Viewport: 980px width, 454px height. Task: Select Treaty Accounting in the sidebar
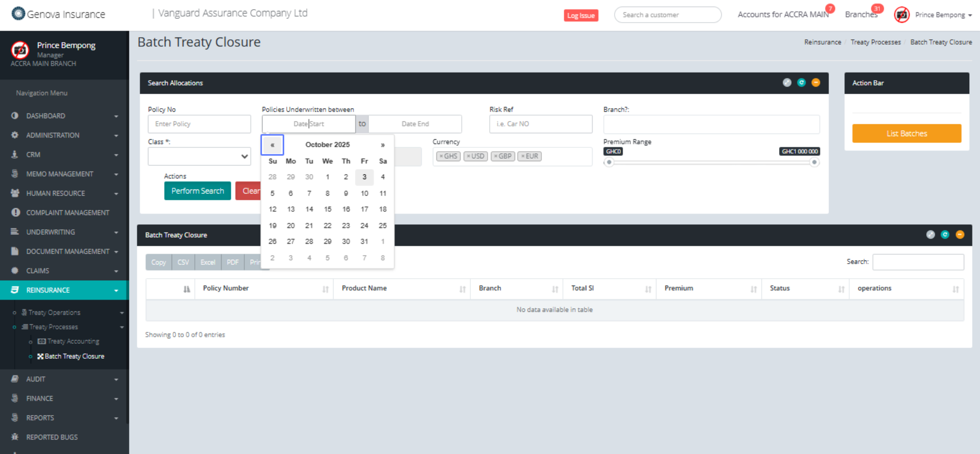click(73, 342)
